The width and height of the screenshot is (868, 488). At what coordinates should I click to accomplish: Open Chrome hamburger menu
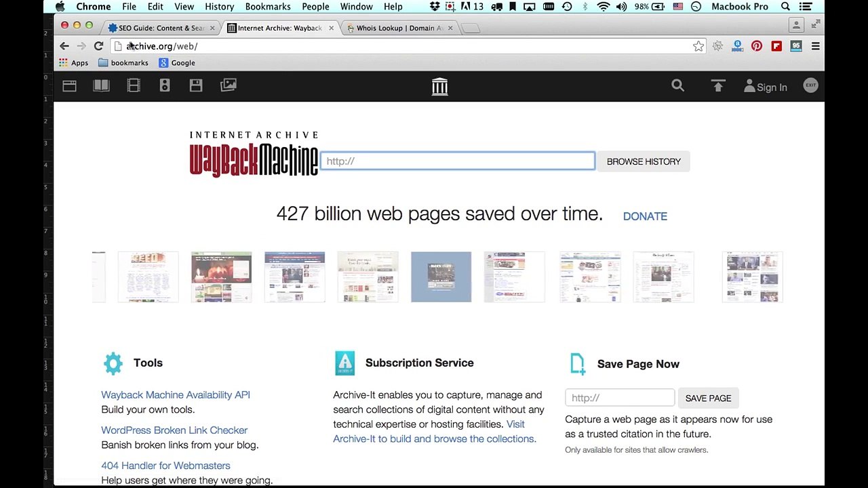(x=816, y=46)
